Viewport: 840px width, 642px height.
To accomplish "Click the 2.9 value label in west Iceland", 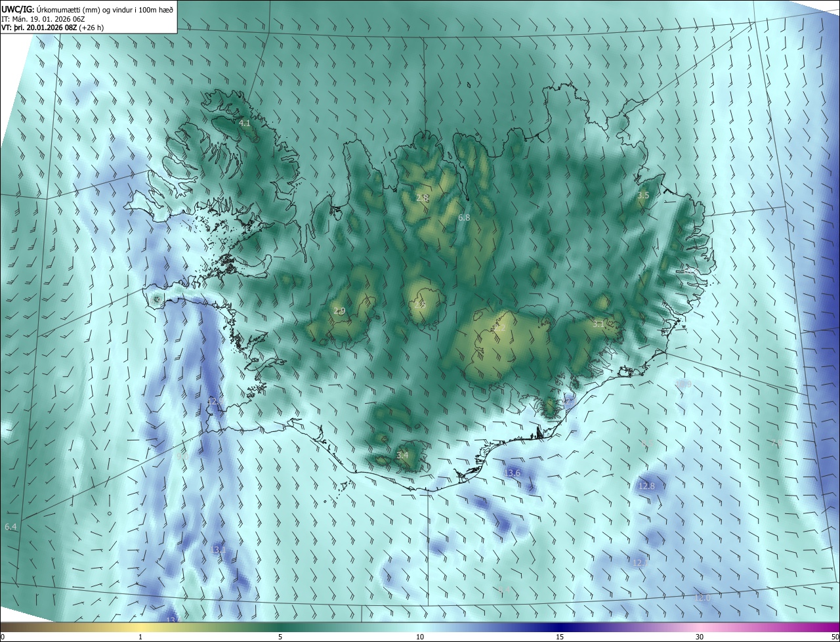I will pyautogui.click(x=339, y=311).
